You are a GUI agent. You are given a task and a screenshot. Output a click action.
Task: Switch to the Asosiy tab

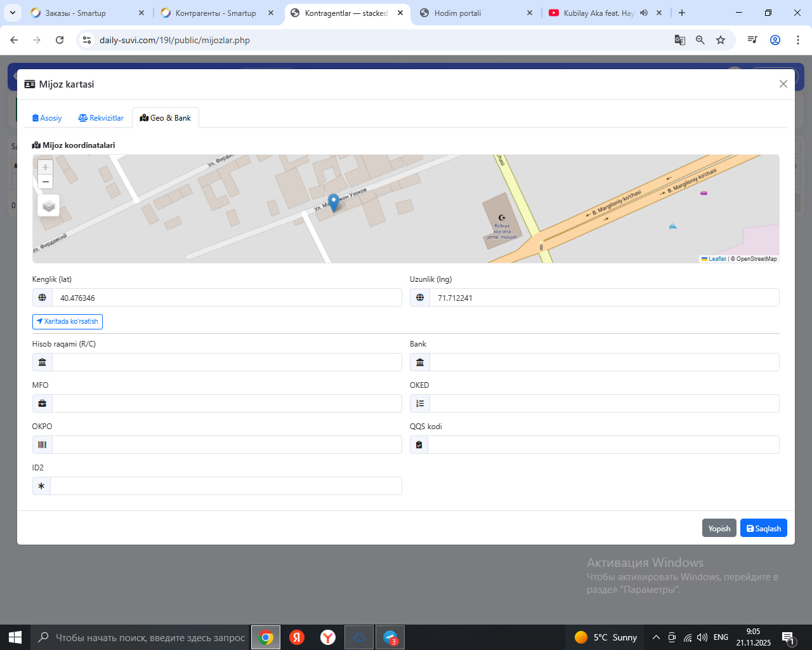click(47, 118)
